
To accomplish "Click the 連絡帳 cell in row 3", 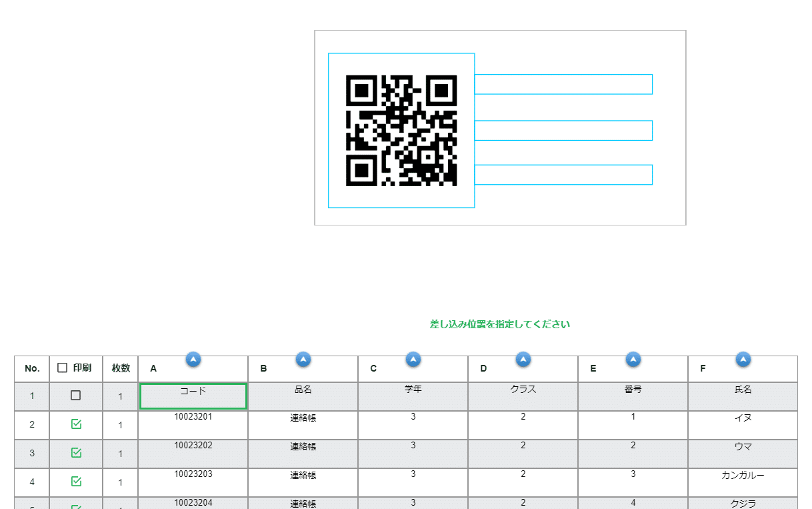I will pos(303,454).
